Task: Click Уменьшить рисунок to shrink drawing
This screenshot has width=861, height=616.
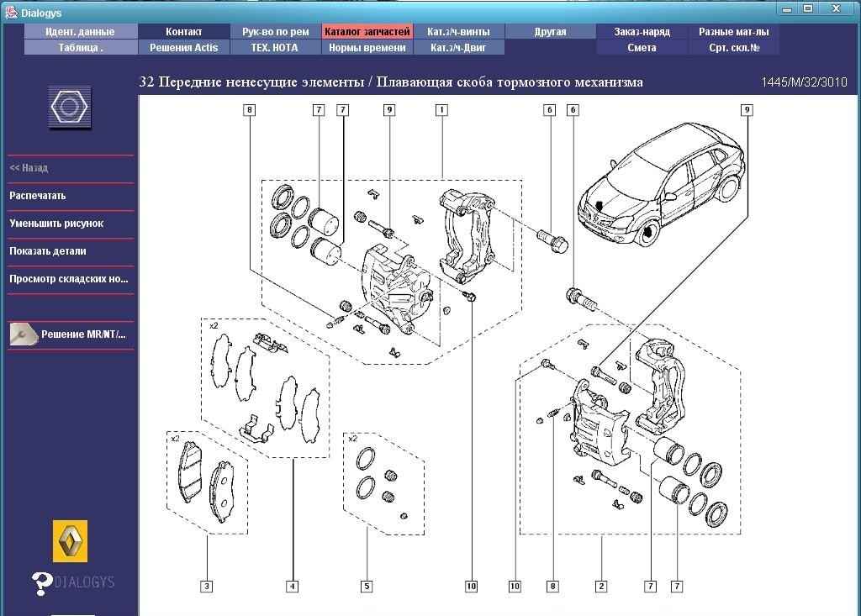Action: click(56, 223)
